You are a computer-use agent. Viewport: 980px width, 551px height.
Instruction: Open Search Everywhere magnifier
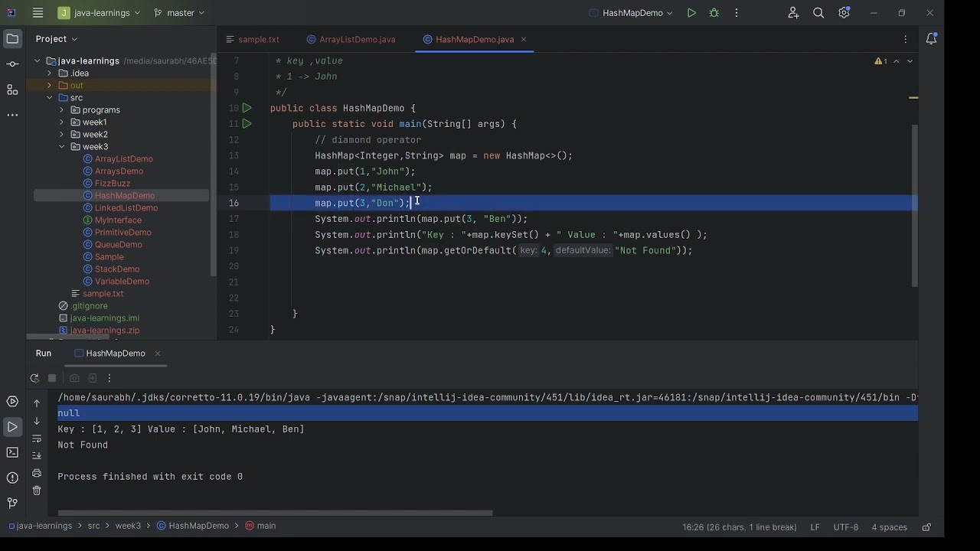(x=818, y=13)
